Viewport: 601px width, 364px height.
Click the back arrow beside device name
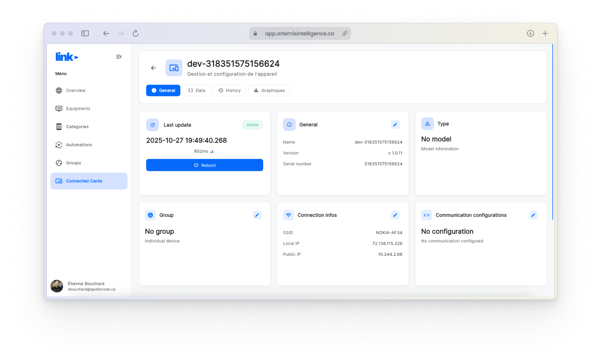(154, 68)
